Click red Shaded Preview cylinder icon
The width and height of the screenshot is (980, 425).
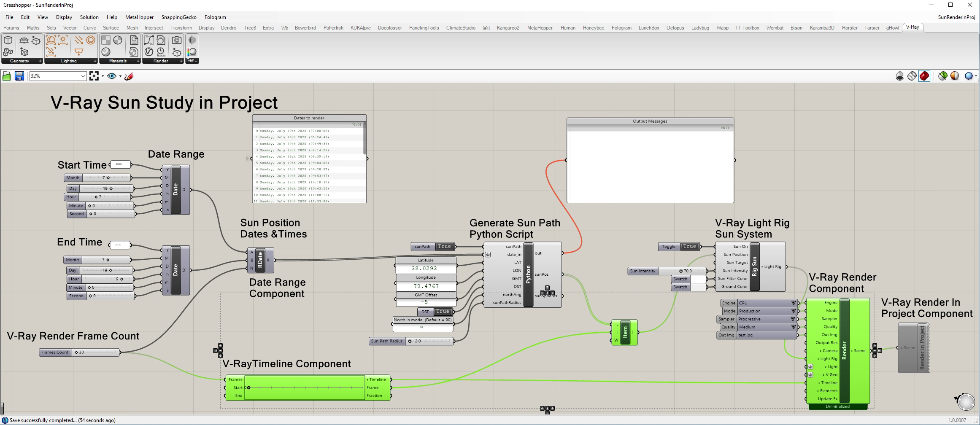924,76
